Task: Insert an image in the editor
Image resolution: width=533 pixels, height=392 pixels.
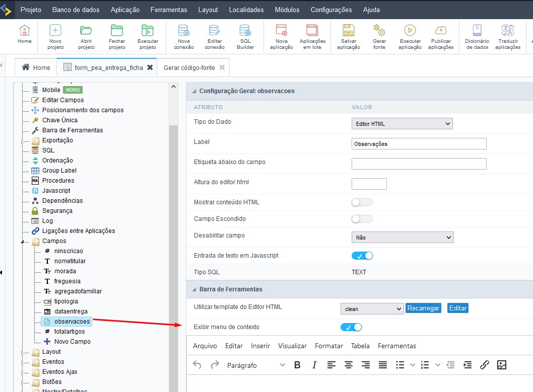Action: click(502, 365)
